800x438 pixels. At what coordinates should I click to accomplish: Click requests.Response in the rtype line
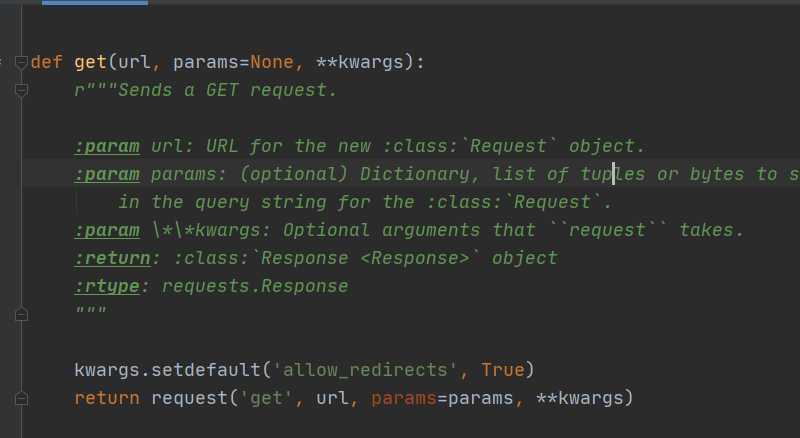click(255, 286)
